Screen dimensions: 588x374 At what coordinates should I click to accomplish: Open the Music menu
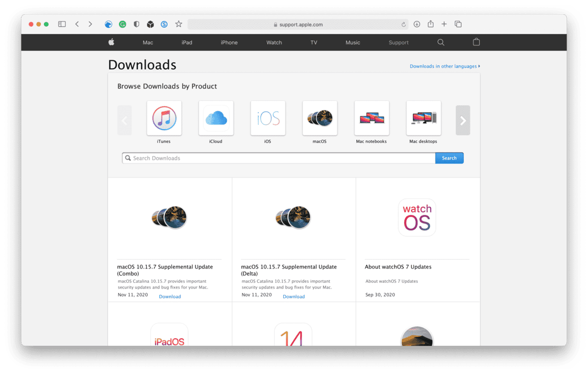[353, 43]
